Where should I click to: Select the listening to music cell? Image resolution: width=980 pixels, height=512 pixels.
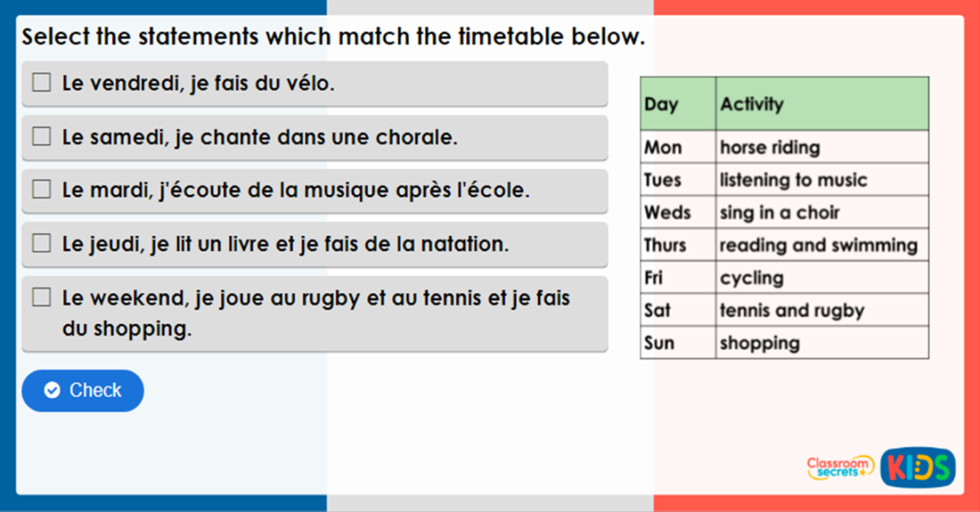click(822, 180)
